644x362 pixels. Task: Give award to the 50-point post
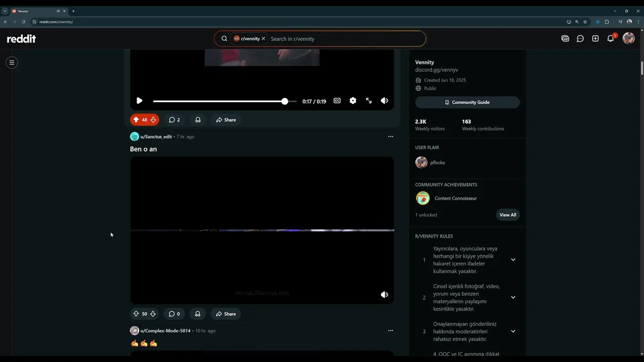[198, 314]
